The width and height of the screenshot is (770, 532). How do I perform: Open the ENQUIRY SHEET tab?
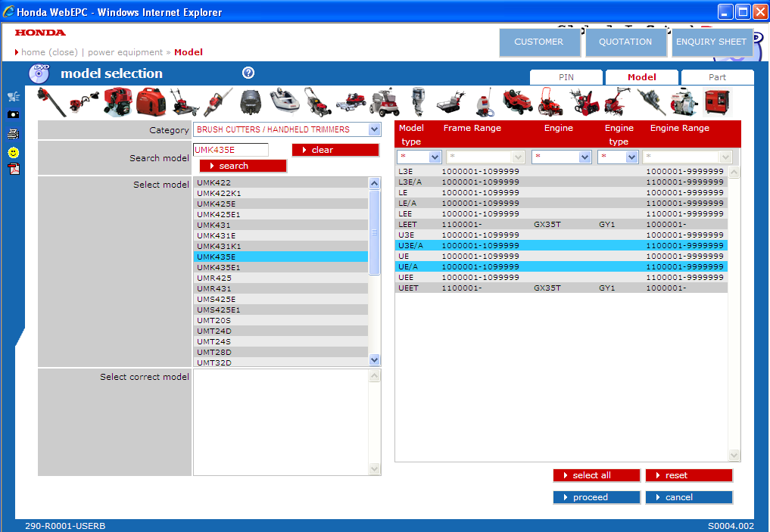711,42
